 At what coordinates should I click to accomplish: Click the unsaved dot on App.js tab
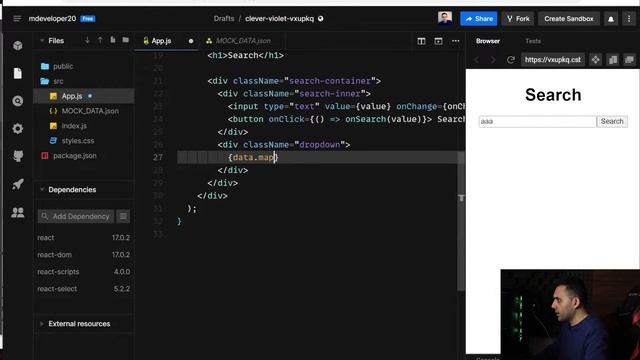pyautogui.click(x=191, y=41)
